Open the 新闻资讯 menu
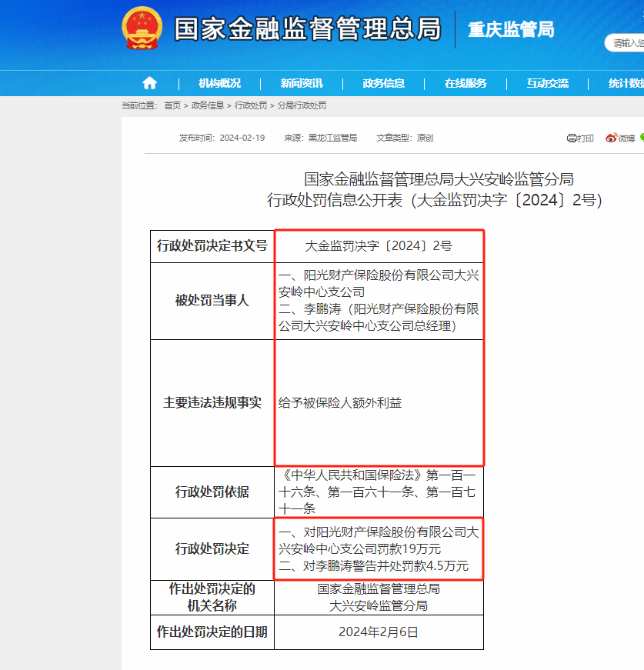This screenshot has height=670, width=644. point(302,83)
